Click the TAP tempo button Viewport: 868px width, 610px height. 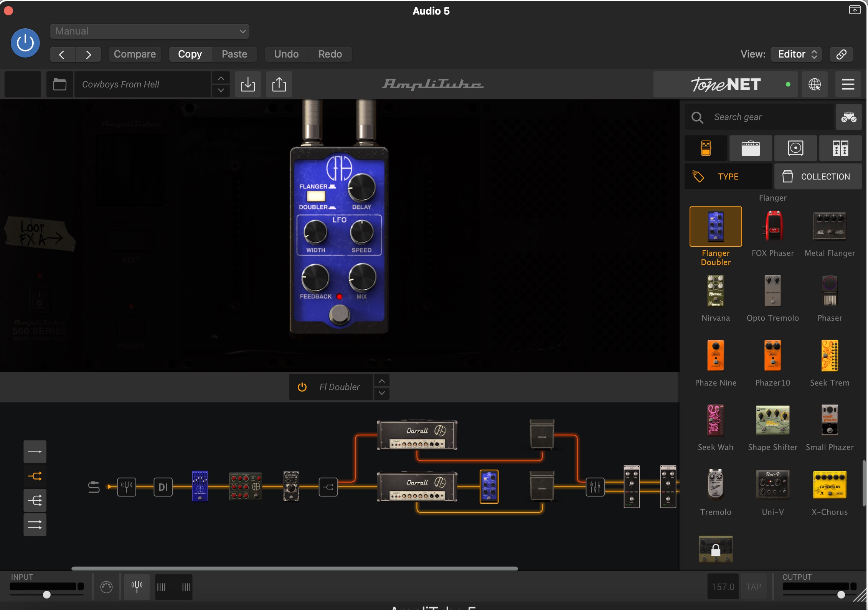754,587
